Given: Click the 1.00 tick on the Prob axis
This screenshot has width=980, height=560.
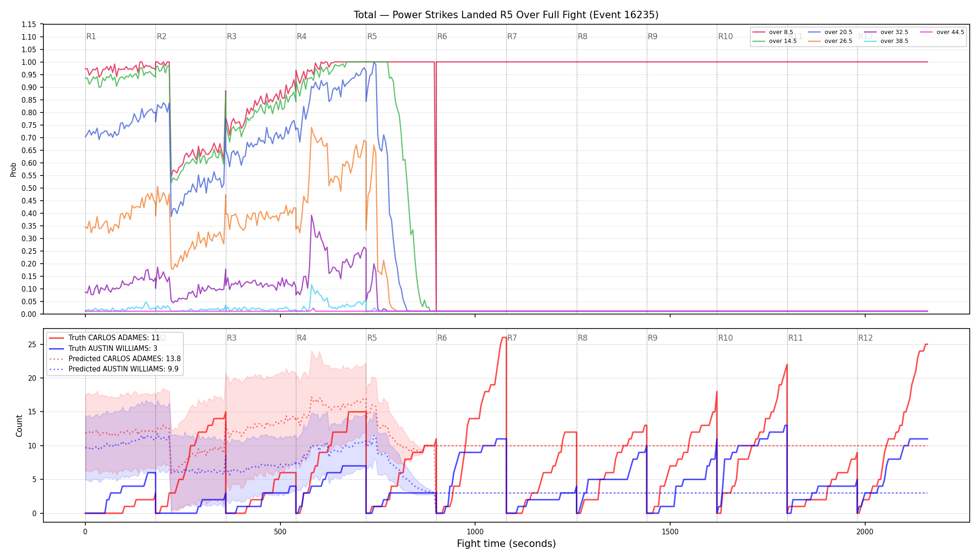Looking at the screenshot, I should click(x=29, y=62).
